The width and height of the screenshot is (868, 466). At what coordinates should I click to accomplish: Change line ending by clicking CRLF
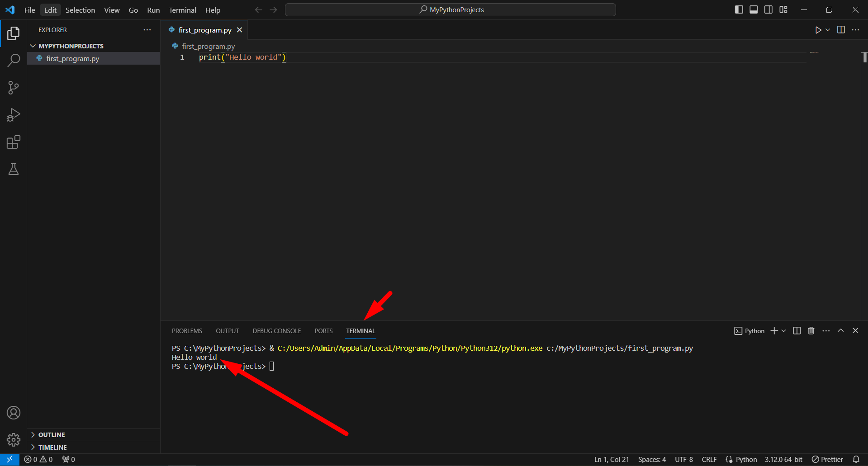pyautogui.click(x=709, y=459)
